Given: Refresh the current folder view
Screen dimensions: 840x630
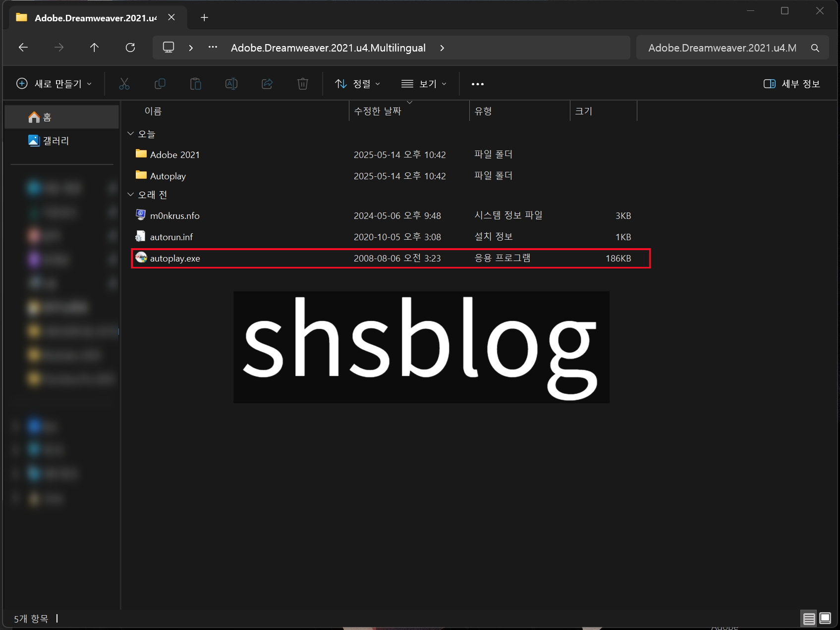Looking at the screenshot, I should click(x=130, y=48).
